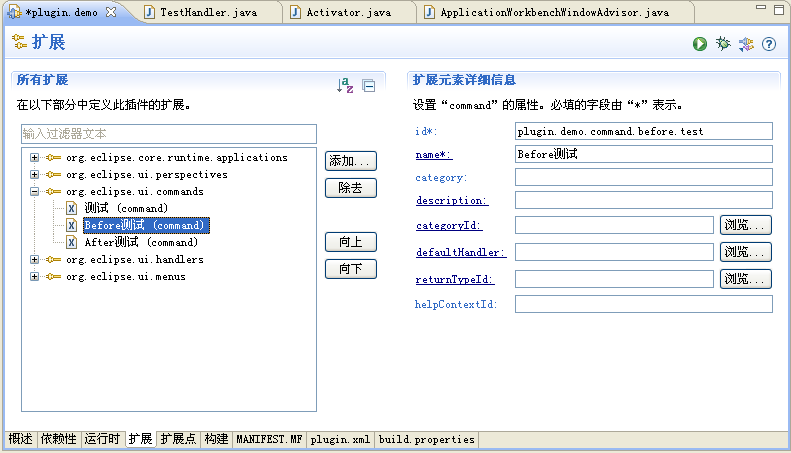The width and height of the screenshot is (791, 453).
Task: Select org.eclipse.ui.handlers extension row
Action: (x=135, y=259)
